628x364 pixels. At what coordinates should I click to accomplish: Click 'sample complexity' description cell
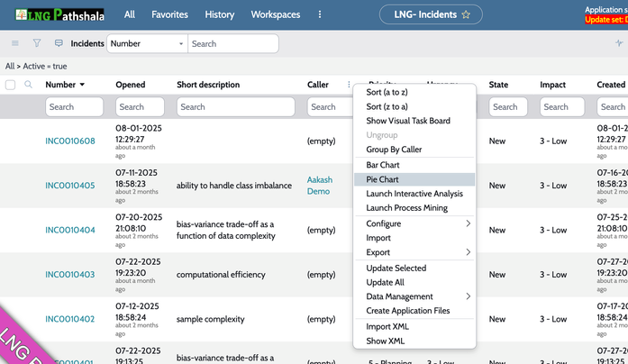[x=210, y=319]
